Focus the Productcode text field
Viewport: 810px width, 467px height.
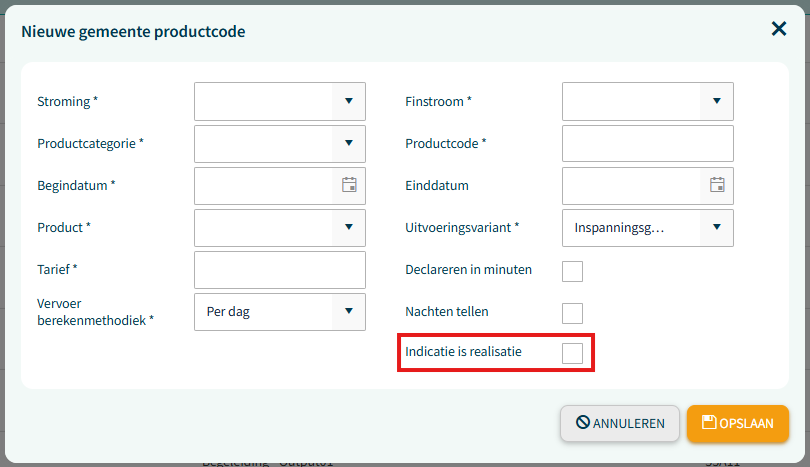click(647, 143)
